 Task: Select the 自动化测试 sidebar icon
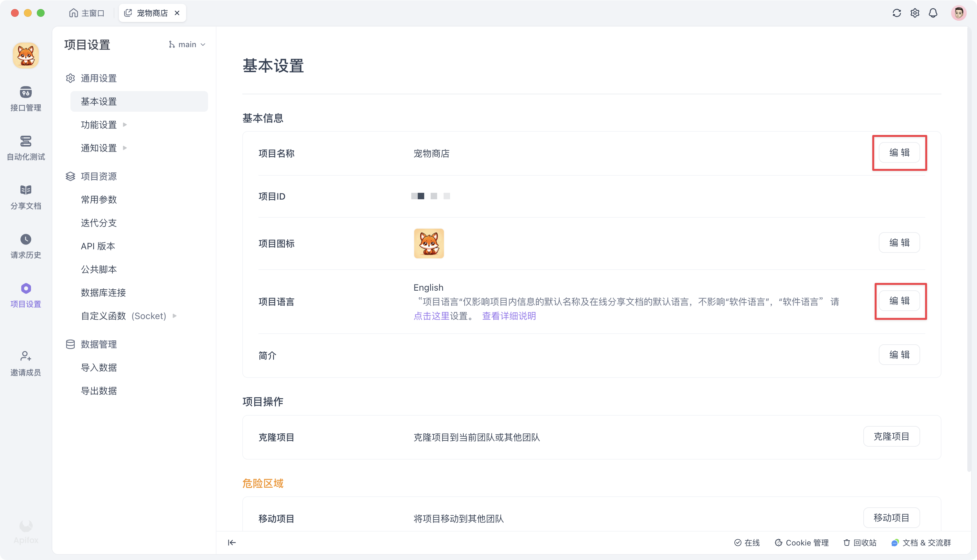coord(26,147)
